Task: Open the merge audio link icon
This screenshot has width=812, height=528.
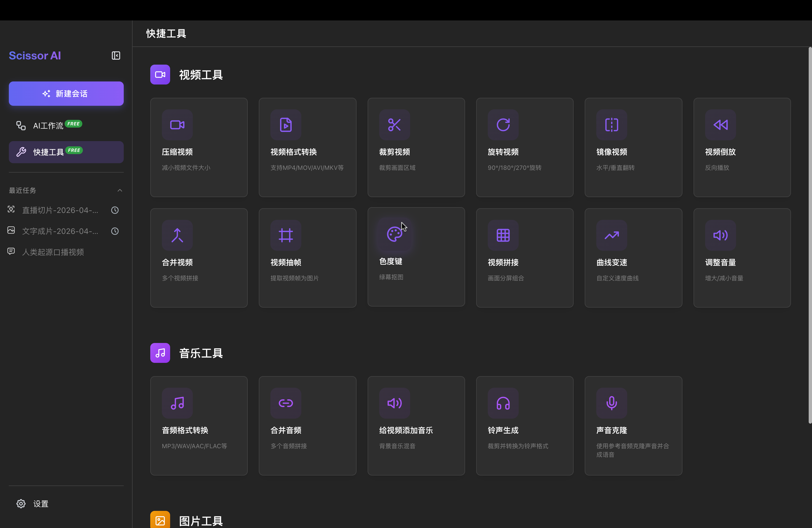Action: 286,403
